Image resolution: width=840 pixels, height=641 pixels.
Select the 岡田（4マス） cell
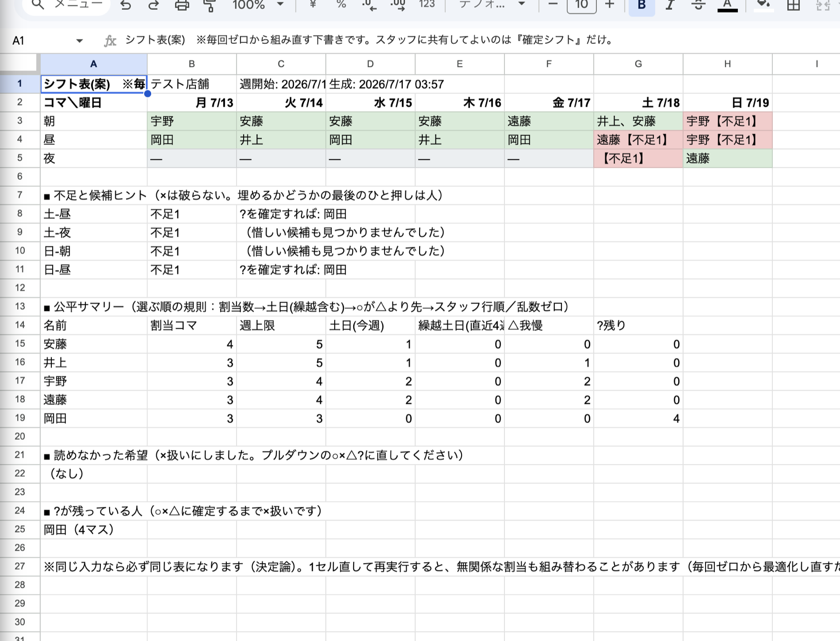[94, 529]
